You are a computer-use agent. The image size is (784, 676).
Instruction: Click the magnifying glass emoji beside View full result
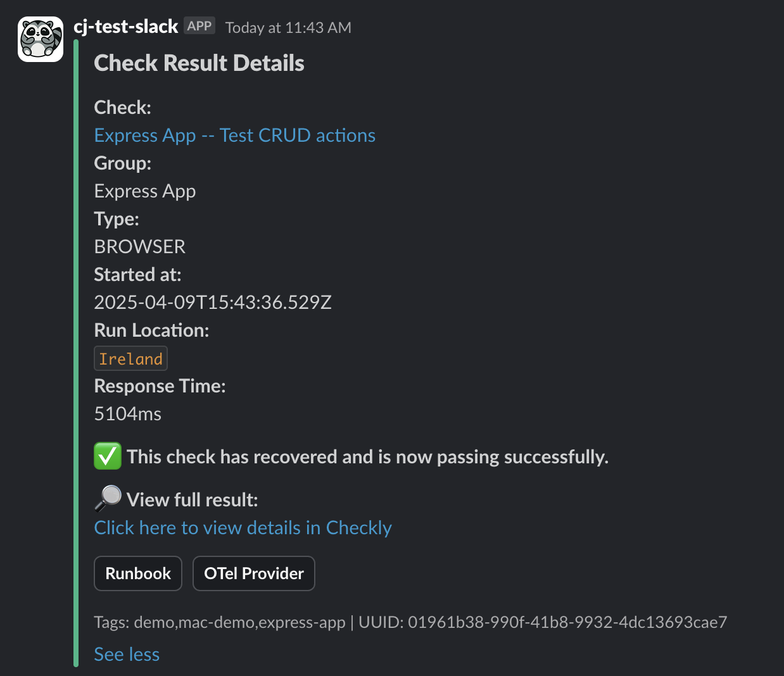coord(106,499)
